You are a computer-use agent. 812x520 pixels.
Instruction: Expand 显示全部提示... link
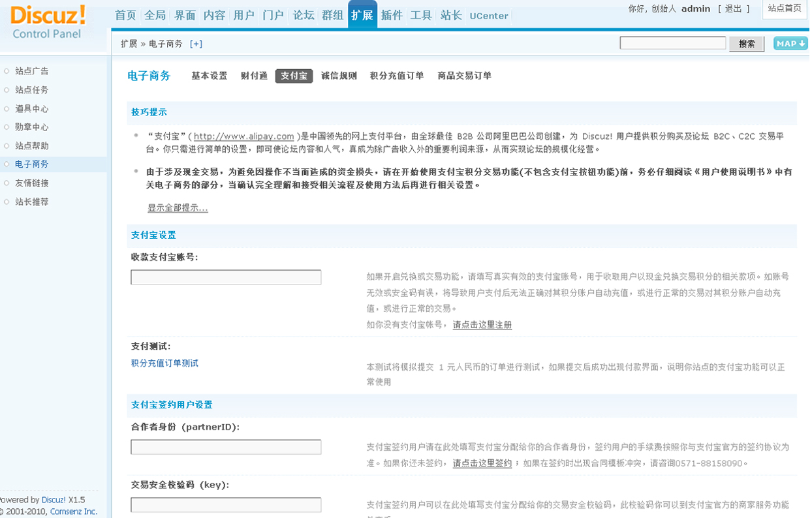coord(178,208)
